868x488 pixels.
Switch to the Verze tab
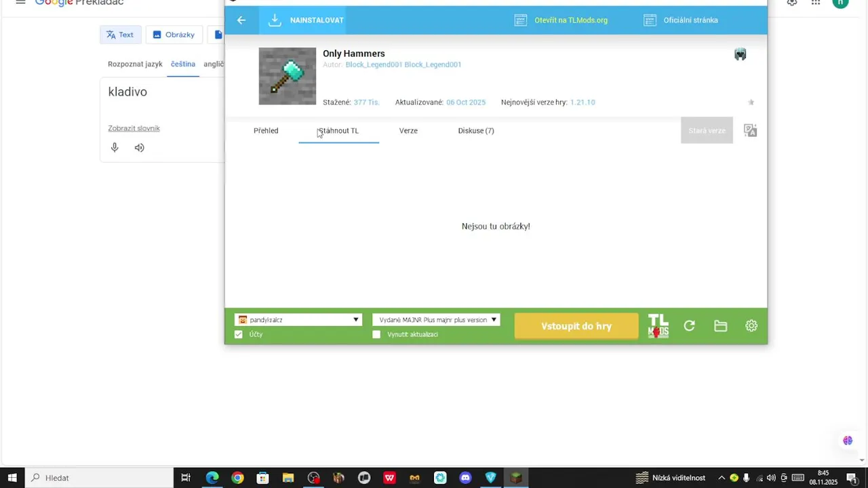pos(408,131)
